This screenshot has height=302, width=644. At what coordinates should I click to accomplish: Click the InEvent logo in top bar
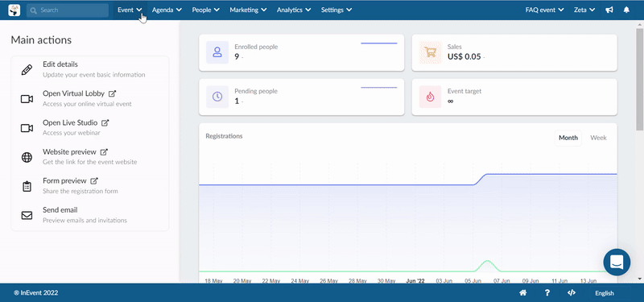[x=14, y=10]
